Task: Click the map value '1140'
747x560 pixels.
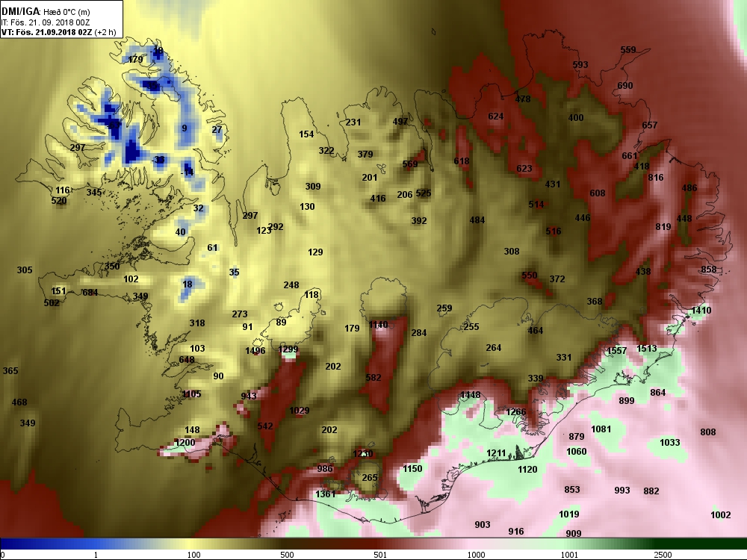Action: 378,325
